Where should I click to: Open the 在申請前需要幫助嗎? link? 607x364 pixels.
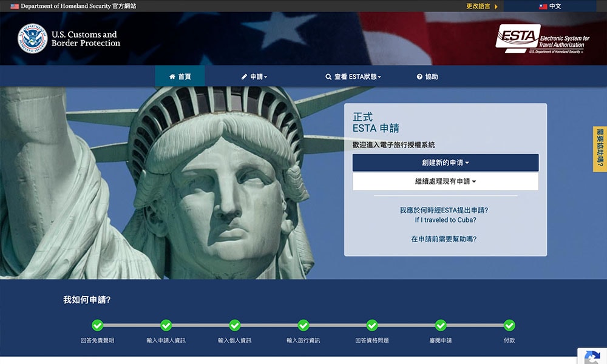[444, 239]
